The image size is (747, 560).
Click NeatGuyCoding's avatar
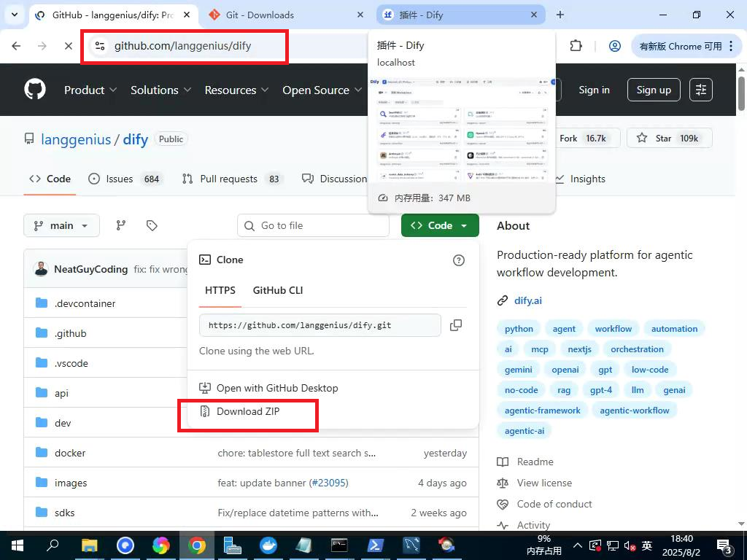tap(41, 269)
